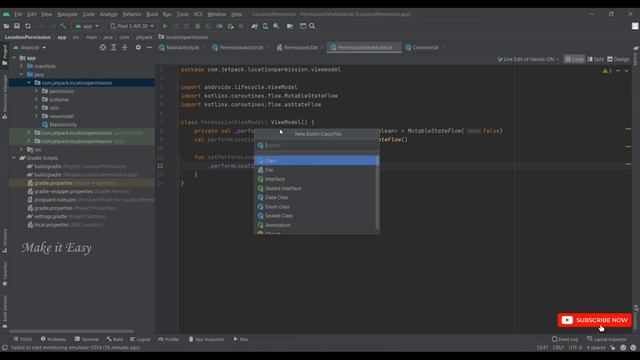
Task: Select Data Class in popup list
Action: (x=316, y=198)
